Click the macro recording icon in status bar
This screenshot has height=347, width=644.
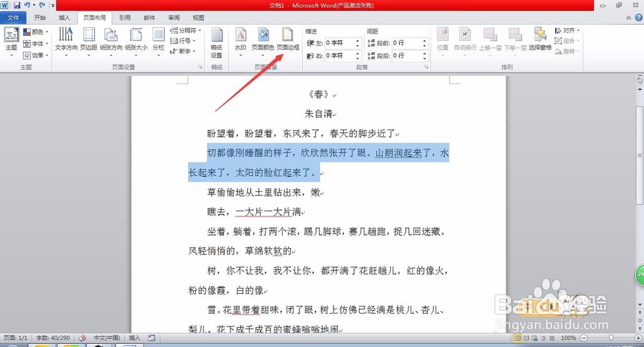pyautogui.click(x=151, y=337)
